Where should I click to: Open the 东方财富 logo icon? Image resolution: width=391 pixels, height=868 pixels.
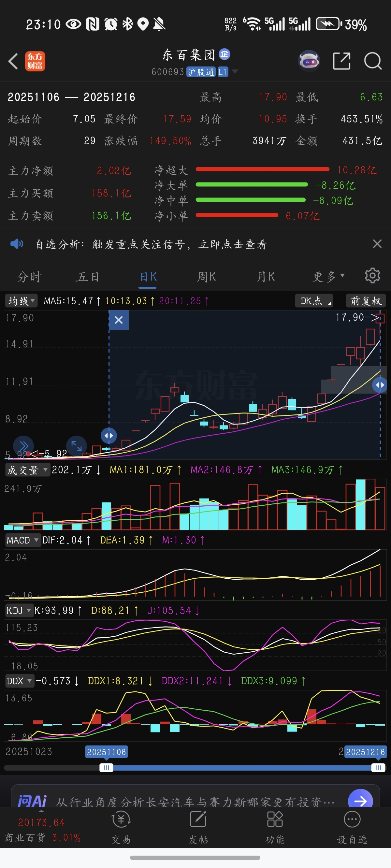tap(35, 61)
